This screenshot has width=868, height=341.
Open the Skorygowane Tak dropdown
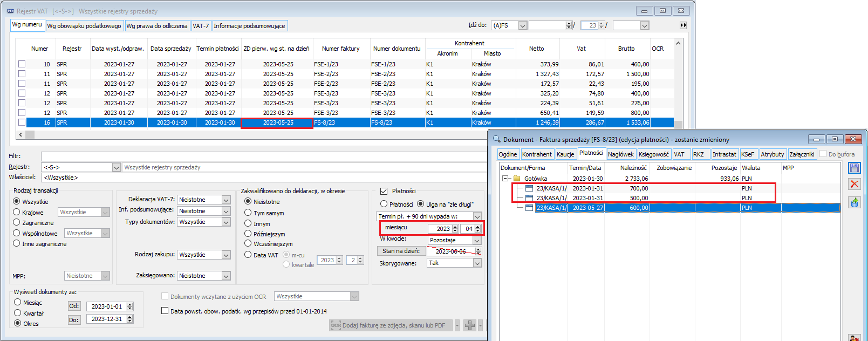[477, 263]
